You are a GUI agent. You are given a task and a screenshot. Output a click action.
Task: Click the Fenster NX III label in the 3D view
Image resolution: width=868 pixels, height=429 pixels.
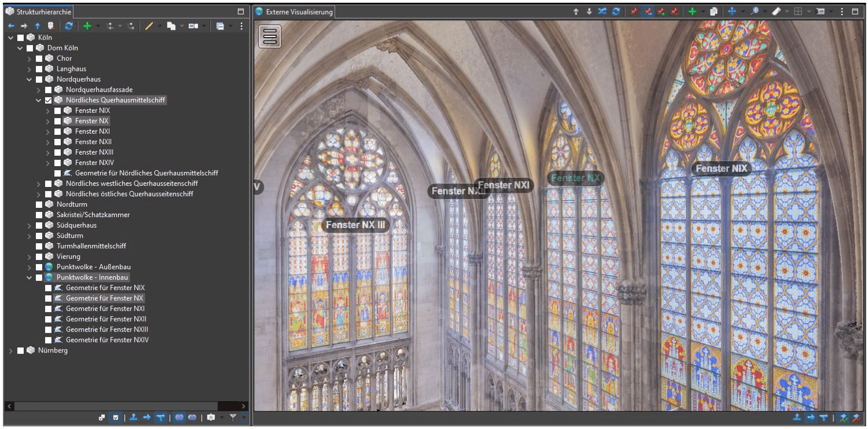(355, 225)
